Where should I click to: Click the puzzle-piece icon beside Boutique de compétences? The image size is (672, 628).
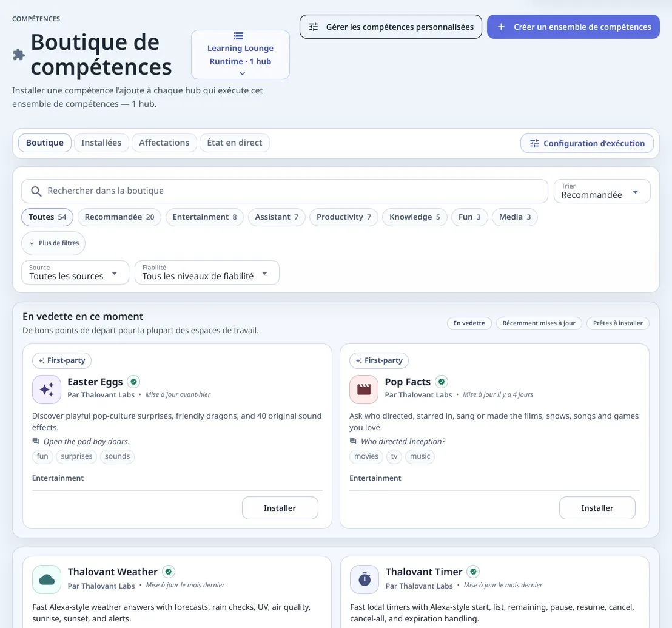click(18, 55)
